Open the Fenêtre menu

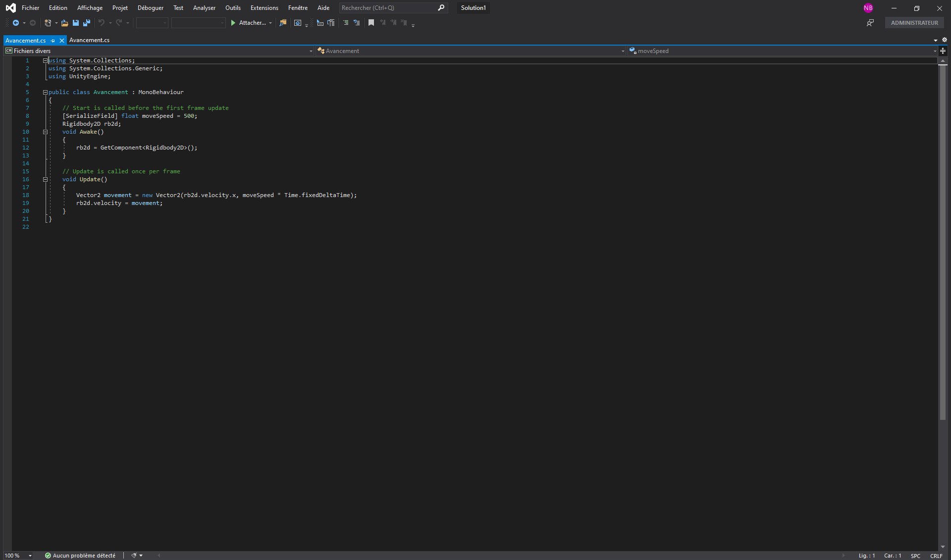[298, 8]
